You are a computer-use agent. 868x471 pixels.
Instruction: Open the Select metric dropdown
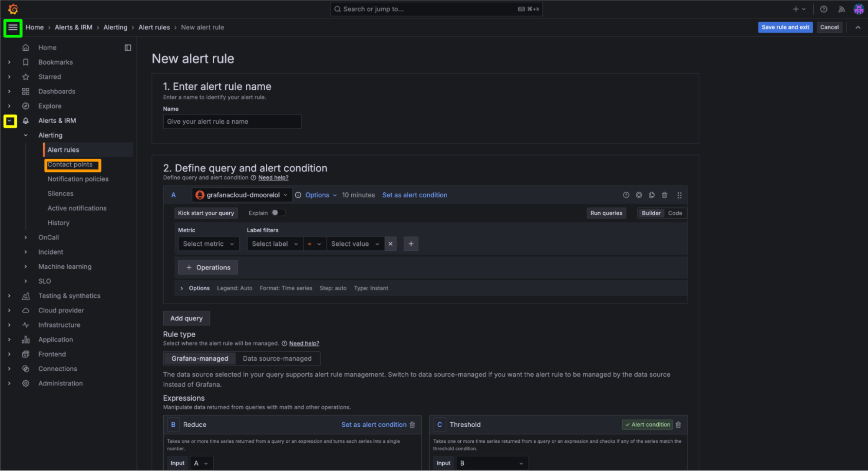[x=208, y=244]
